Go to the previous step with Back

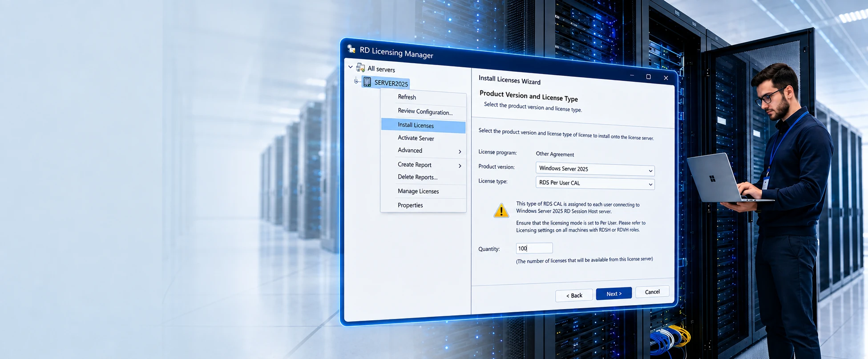pos(574,295)
